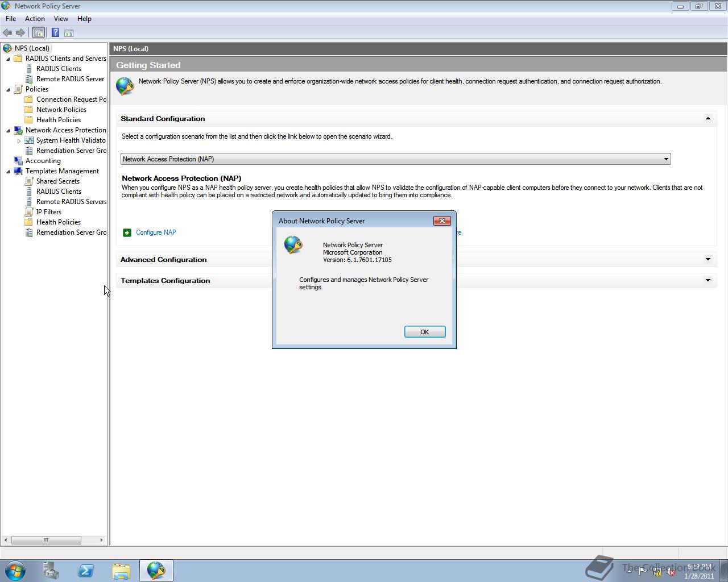Click the Back arrow toolbar icon

(x=7, y=33)
